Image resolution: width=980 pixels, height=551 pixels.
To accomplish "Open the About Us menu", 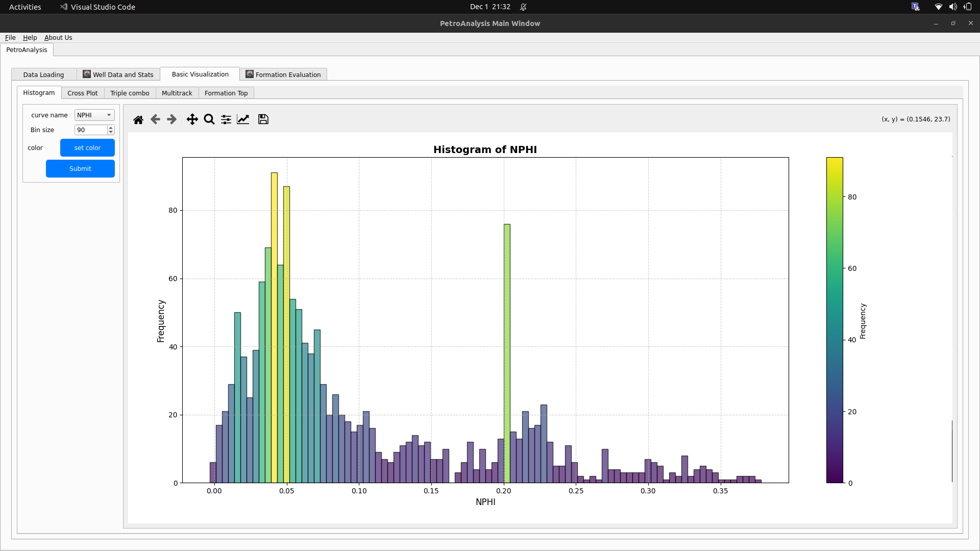I will pos(58,37).
